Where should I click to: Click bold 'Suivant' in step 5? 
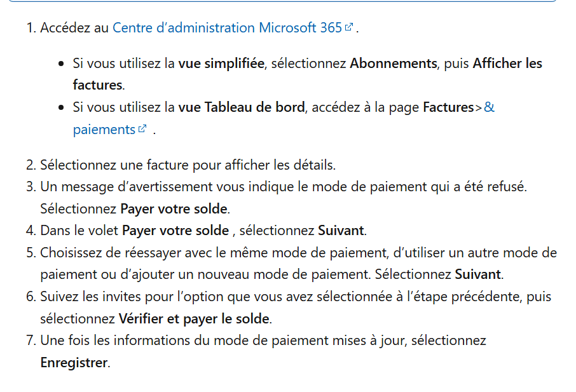pos(478,274)
